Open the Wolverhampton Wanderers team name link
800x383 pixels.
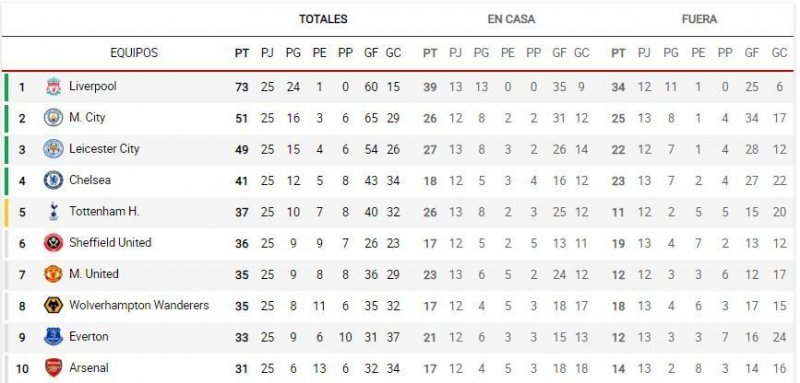click(x=139, y=305)
